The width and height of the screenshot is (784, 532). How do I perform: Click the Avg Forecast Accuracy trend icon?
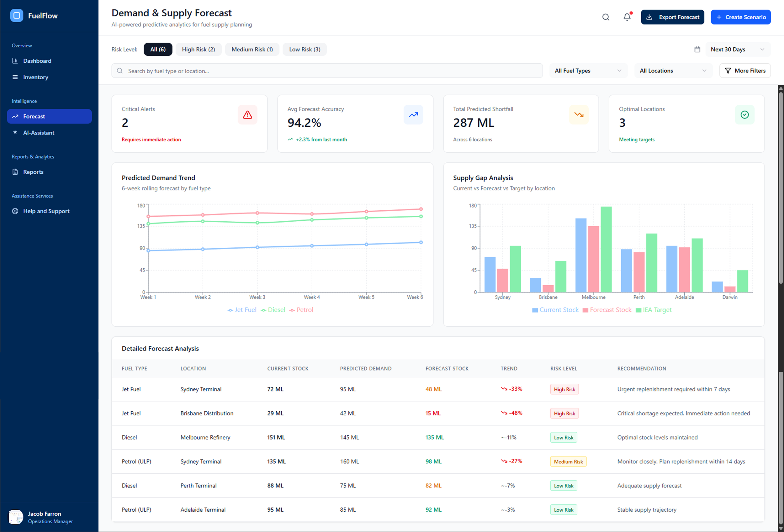(x=413, y=115)
